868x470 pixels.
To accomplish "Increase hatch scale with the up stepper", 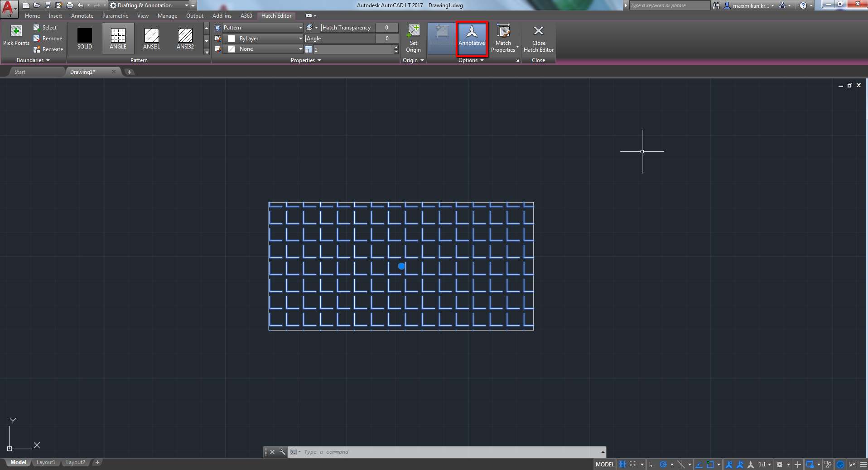I will click(x=396, y=47).
